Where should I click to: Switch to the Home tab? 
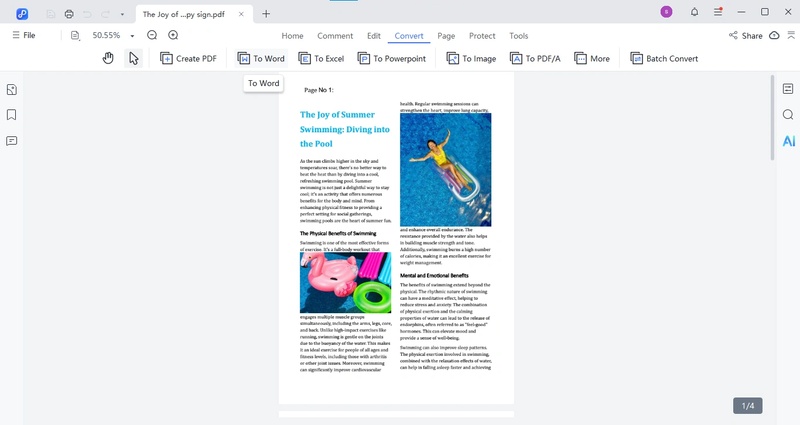tap(292, 36)
